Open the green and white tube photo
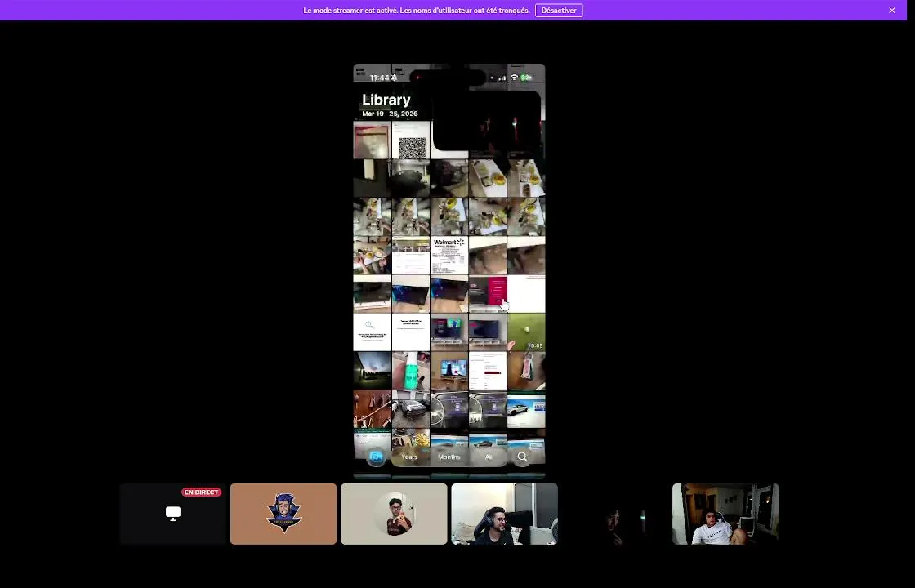Screen dimensions: 915x588 [411, 371]
